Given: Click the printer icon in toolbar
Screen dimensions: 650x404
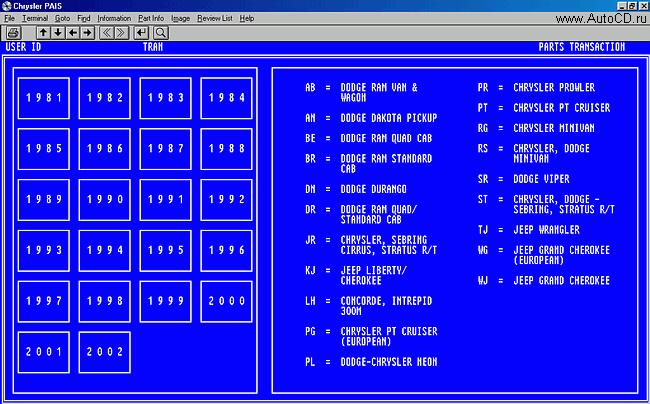Looking at the screenshot, I should [x=13, y=33].
